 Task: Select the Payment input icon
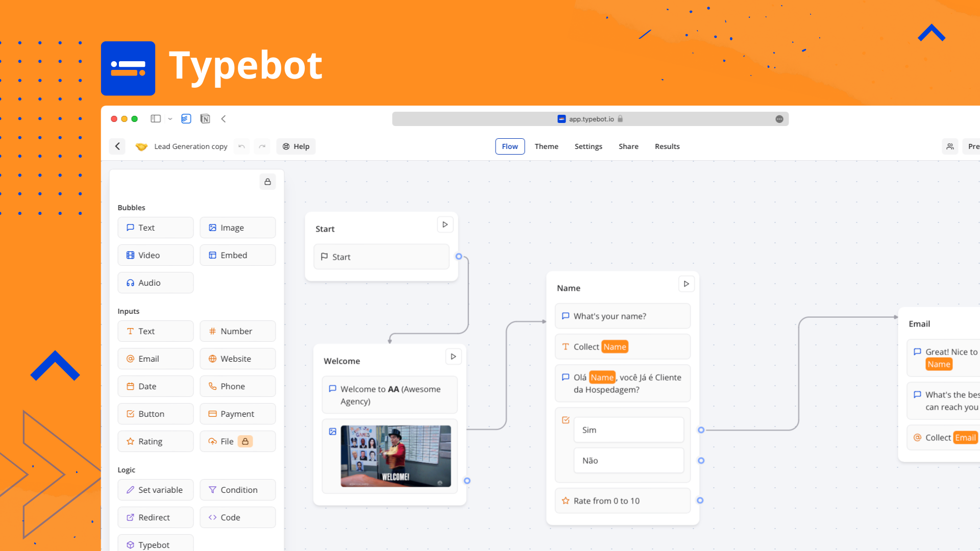[212, 414]
